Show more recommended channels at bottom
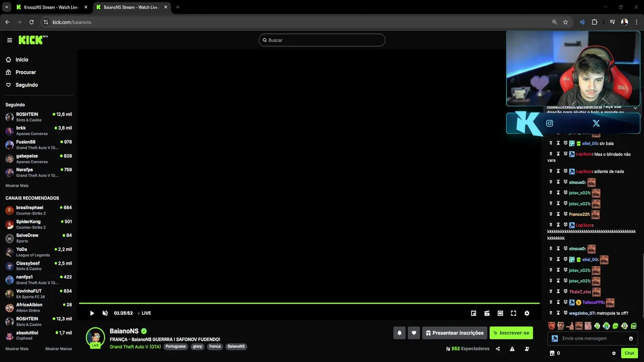Viewport: 644px width, 362px height. tap(17, 349)
